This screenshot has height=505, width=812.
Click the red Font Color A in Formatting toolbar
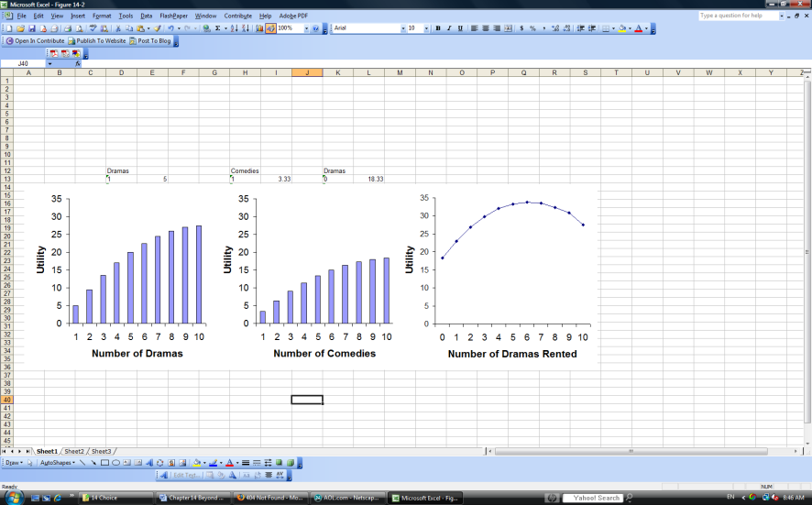click(x=639, y=28)
